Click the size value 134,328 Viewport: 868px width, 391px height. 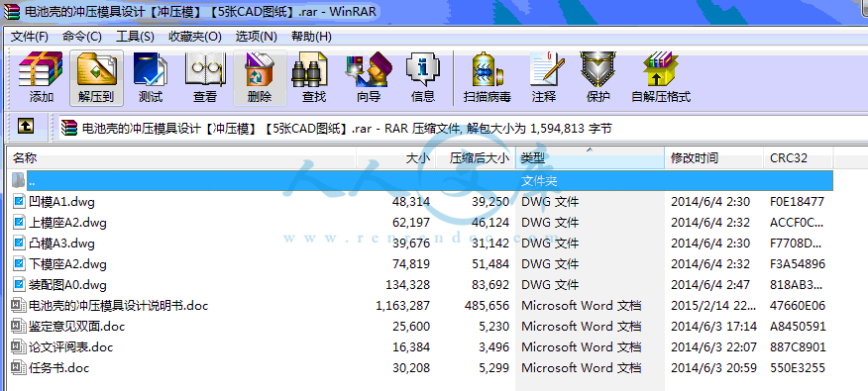click(408, 285)
